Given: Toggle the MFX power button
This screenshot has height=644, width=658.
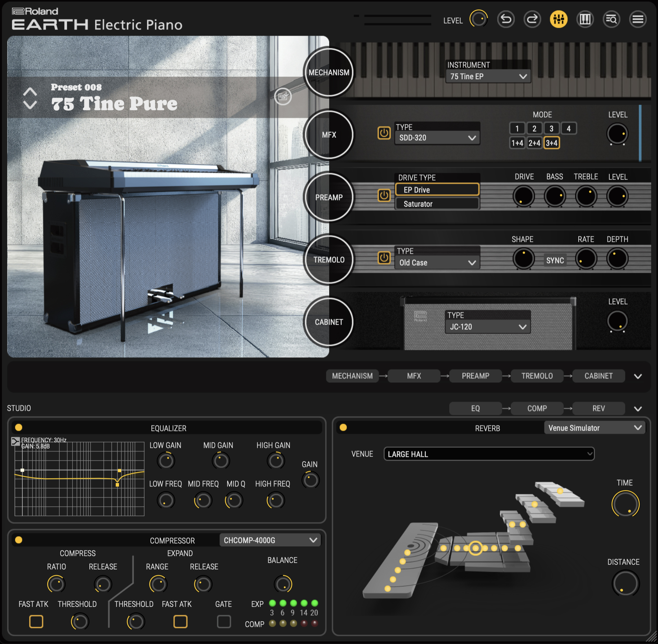Looking at the screenshot, I should point(384,133).
